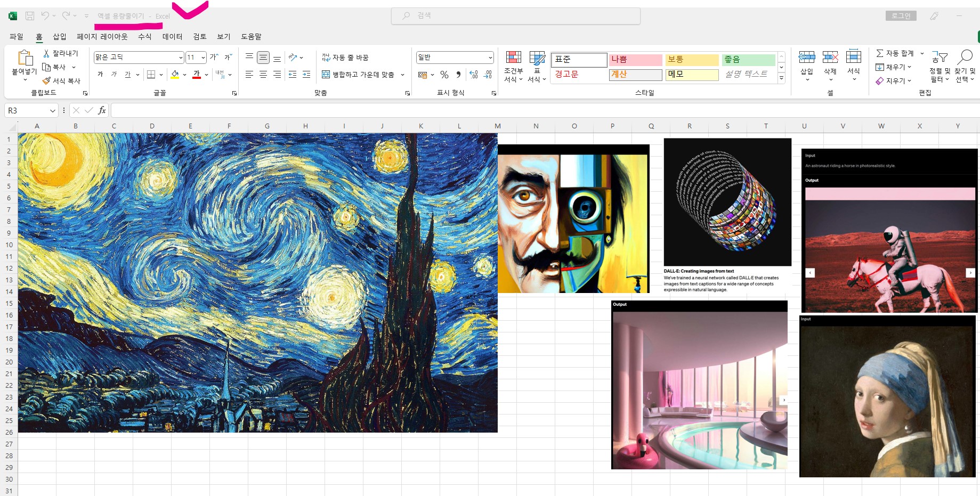This screenshot has width=980, height=496.
Task: Toggle Align Left
Action: coord(249,75)
